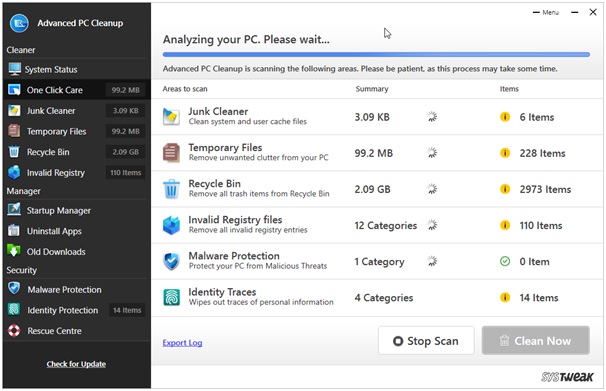Click warning icon beside 6 Items

pos(505,117)
